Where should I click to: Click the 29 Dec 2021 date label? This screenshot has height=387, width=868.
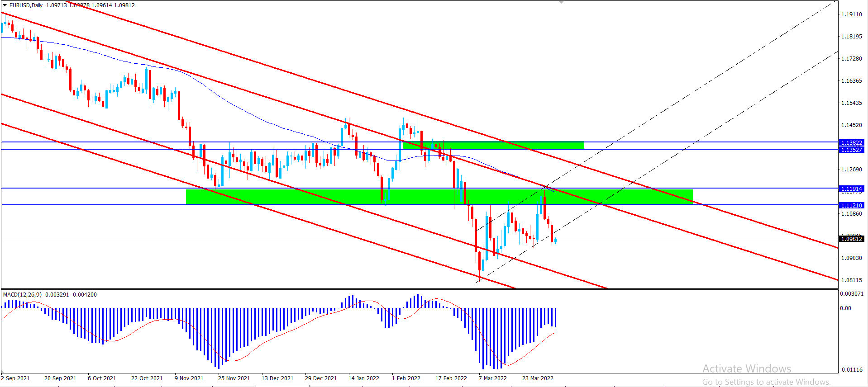pos(321,378)
